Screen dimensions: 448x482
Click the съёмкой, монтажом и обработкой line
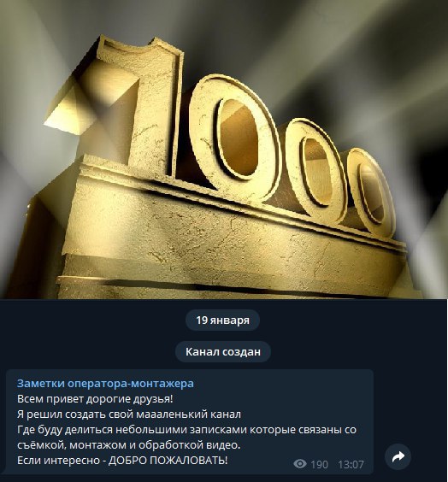click(128, 444)
